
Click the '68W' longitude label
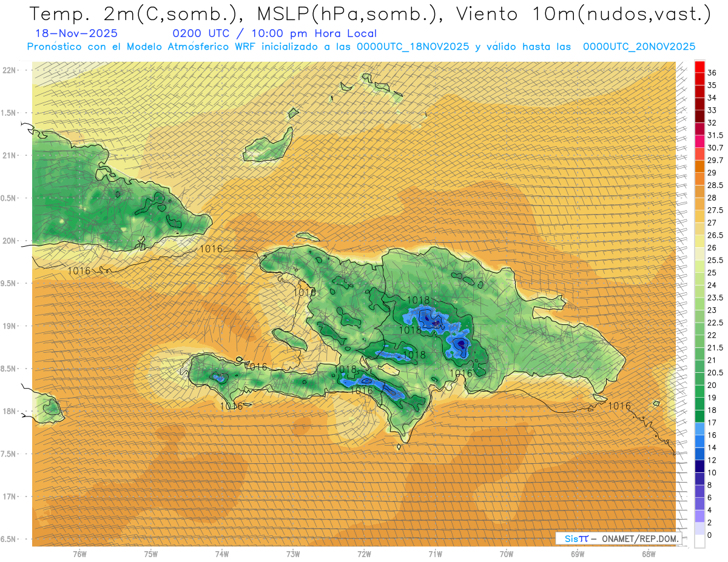point(649,554)
